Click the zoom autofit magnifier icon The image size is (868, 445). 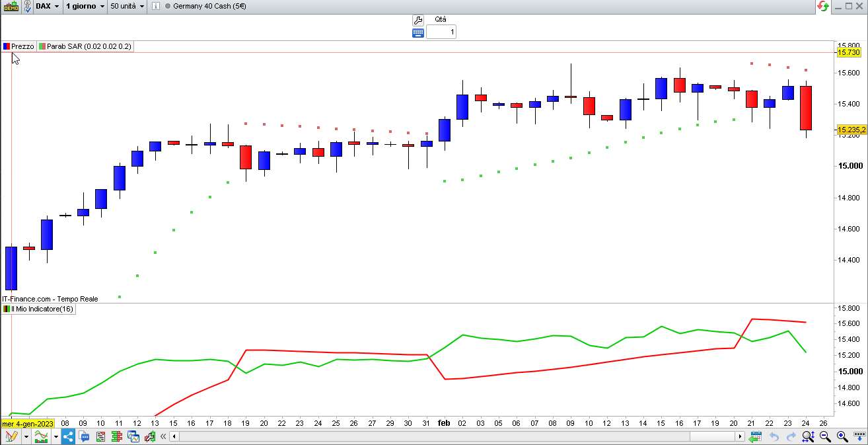click(x=808, y=436)
